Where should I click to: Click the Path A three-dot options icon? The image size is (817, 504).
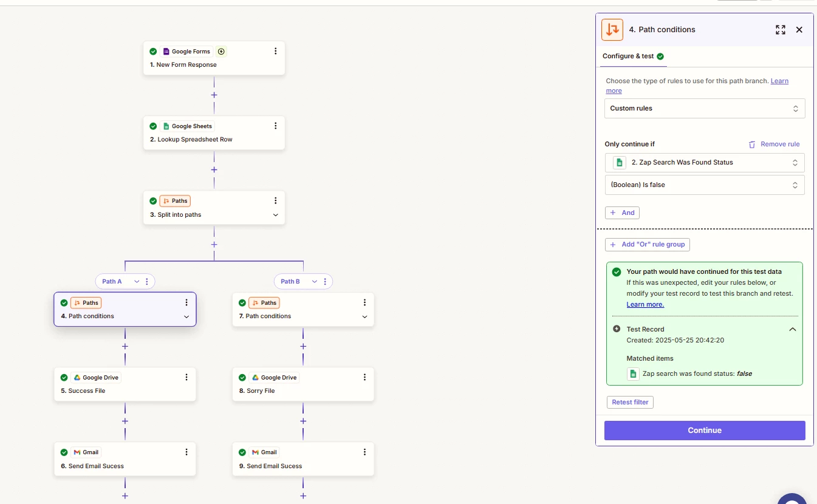coord(147,281)
